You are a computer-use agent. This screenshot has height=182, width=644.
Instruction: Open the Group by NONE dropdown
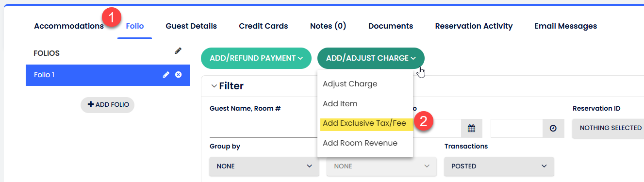click(264, 166)
